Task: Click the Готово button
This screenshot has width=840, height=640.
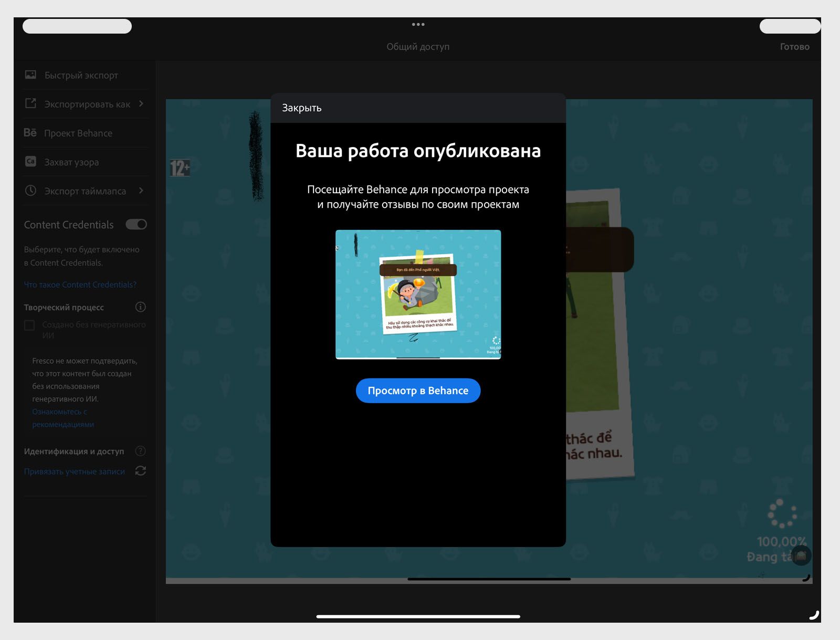Action: [795, 47]
